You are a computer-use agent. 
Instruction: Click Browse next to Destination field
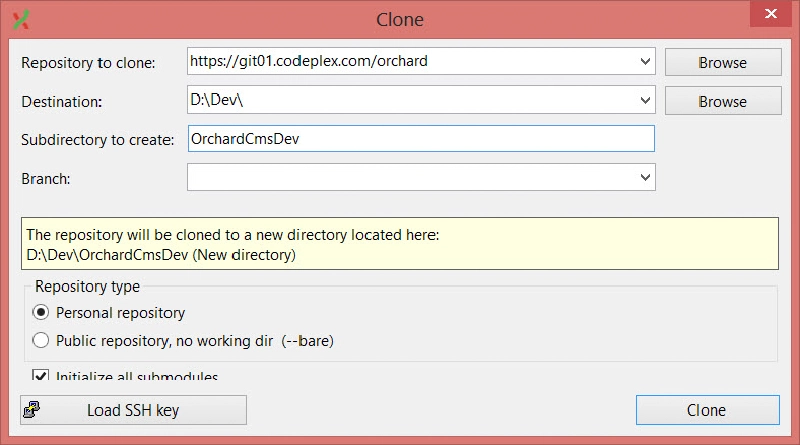point(723,101)
